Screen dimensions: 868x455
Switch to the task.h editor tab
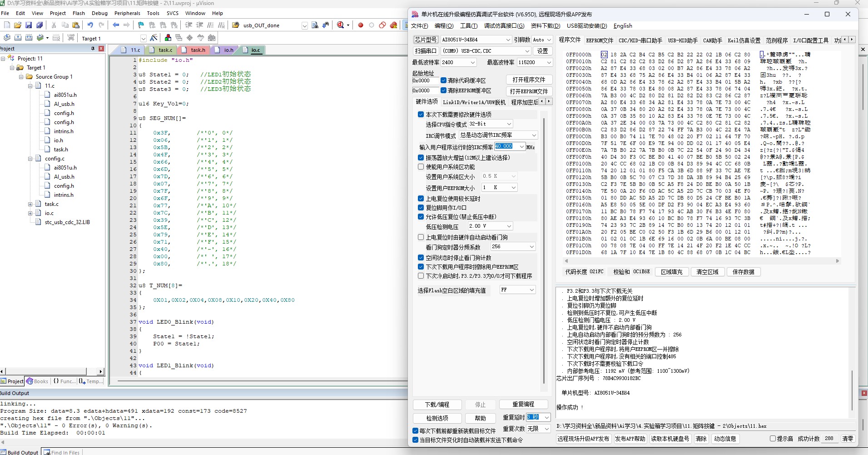[x=194, y=50]
